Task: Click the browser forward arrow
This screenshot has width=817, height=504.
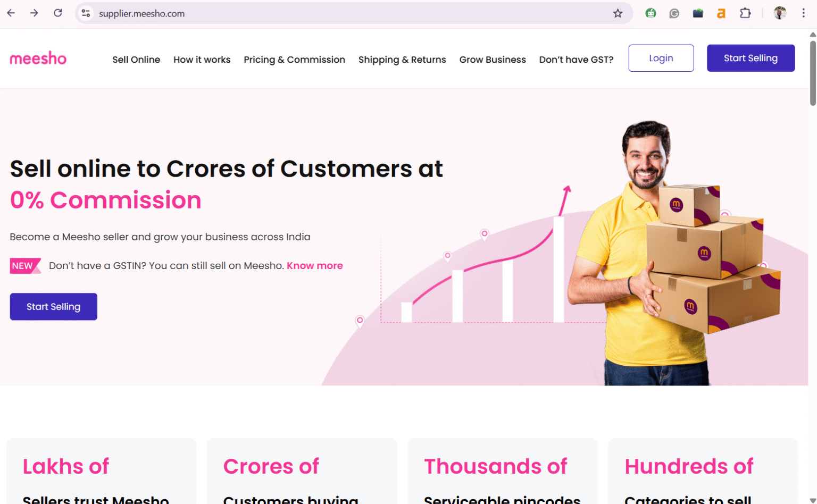Action: 34,13
